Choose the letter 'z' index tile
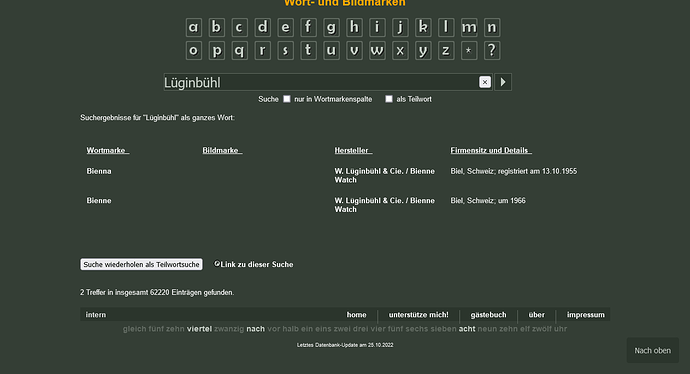 [446, 50]
